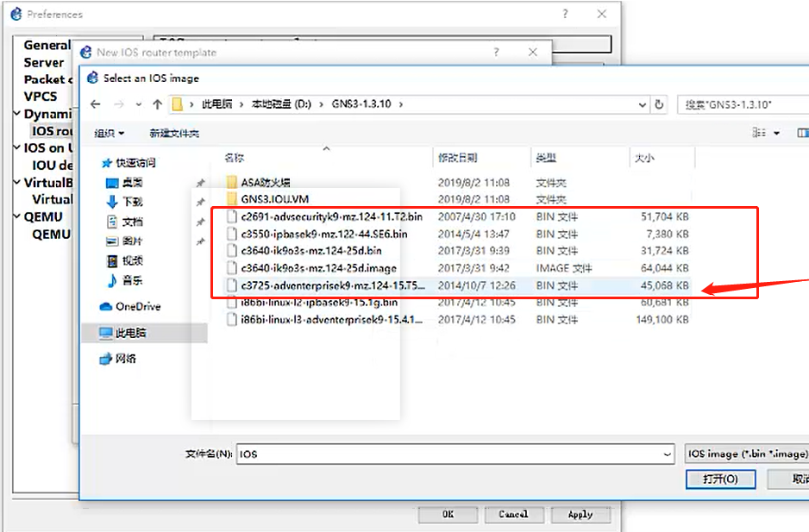Toggle the preview pane icon
Viewport: 809px width, 532px height.
803,133
